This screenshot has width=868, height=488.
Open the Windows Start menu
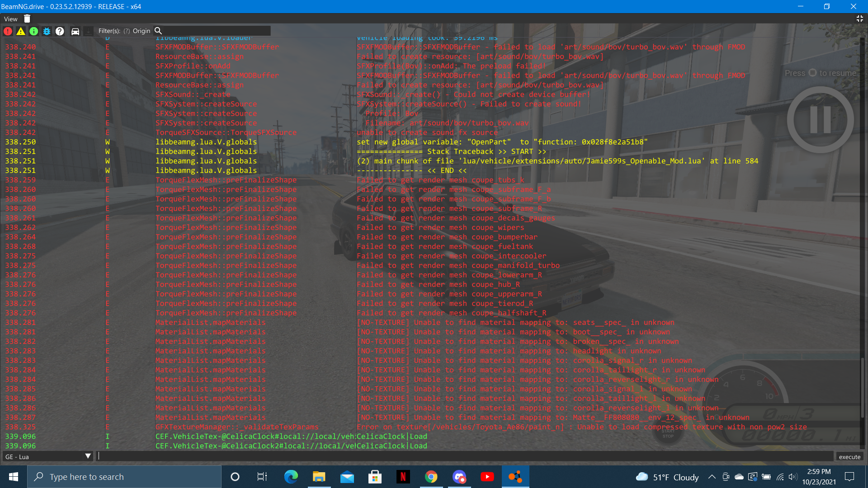[x=14, y=477]
